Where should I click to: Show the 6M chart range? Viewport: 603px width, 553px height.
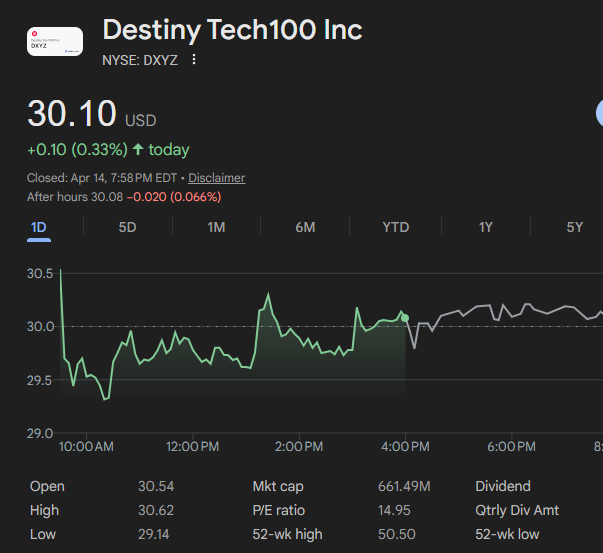[x=305, y=227]
